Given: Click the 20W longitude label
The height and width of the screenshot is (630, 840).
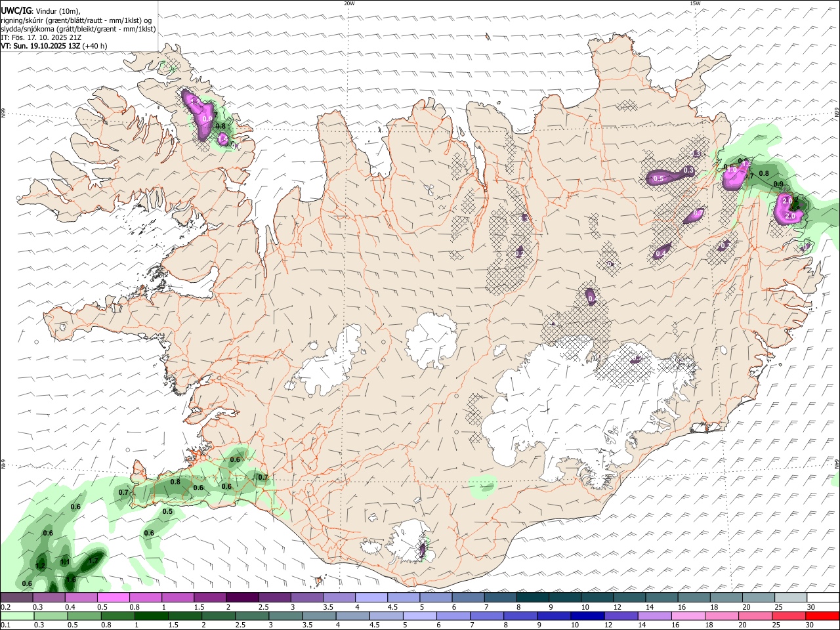Looking at the screenshot, I should coord(349,3).
